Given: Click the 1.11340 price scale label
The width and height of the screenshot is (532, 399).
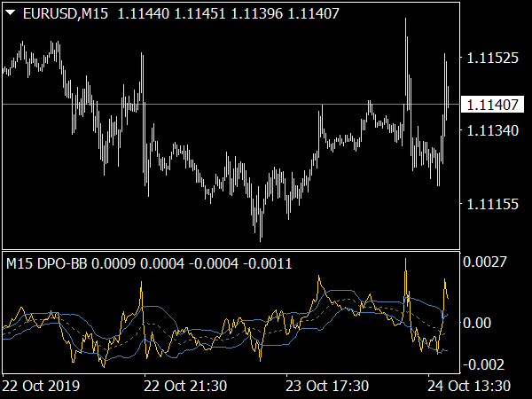Looking at the screenshot, I should [x=493, y=131].
